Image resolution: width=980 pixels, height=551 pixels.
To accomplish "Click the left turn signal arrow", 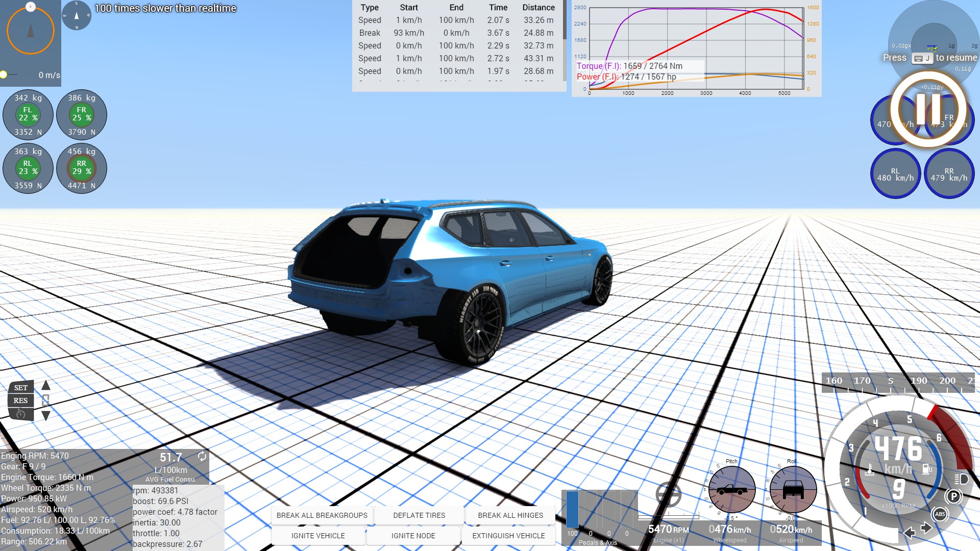I will click(909, 533).
